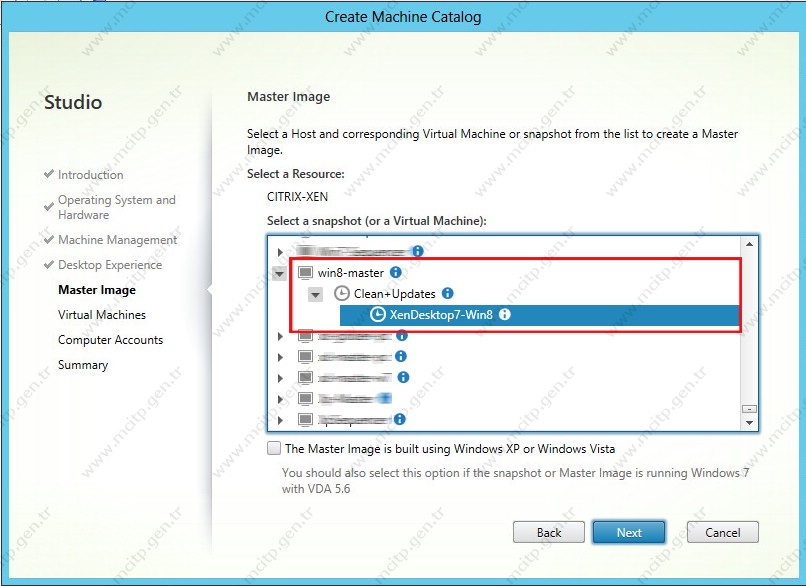The height and width of the screenshot is (586, 806).
Task: Open the Virtual Machines step
Action: coord(102,315)
